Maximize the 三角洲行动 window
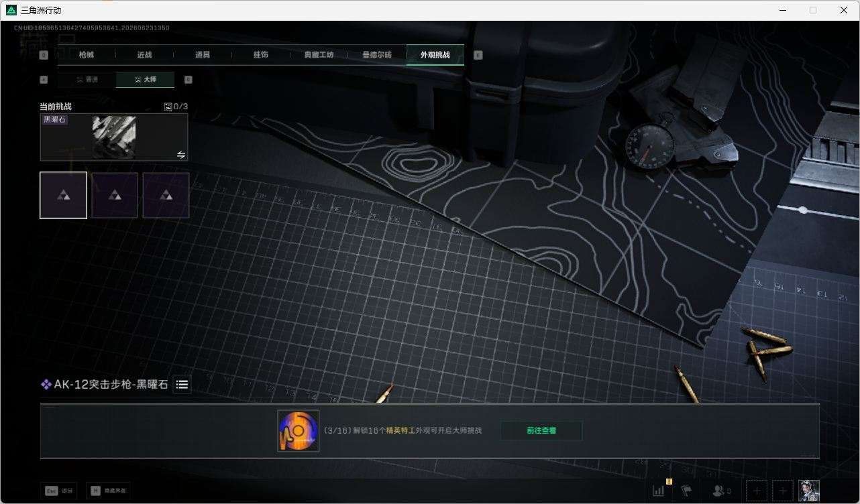The height and width of the screenshot is (504, 860). (x=813, y=10)
